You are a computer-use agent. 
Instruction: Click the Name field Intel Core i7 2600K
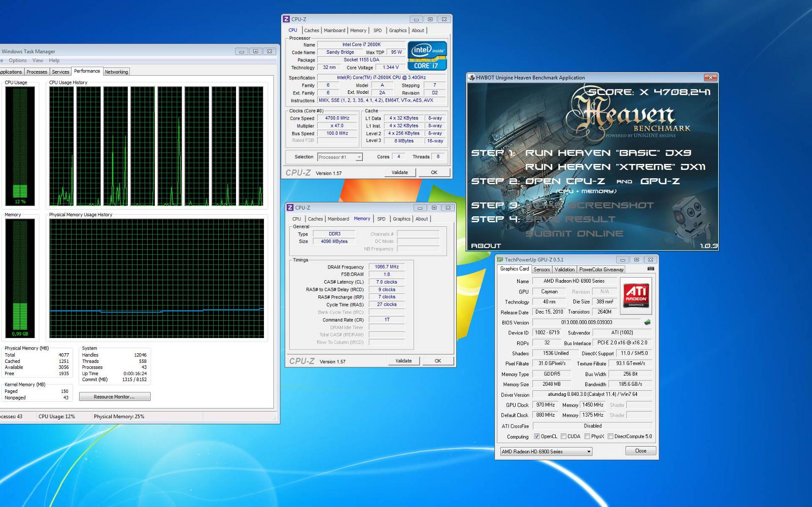pos(361,45)
